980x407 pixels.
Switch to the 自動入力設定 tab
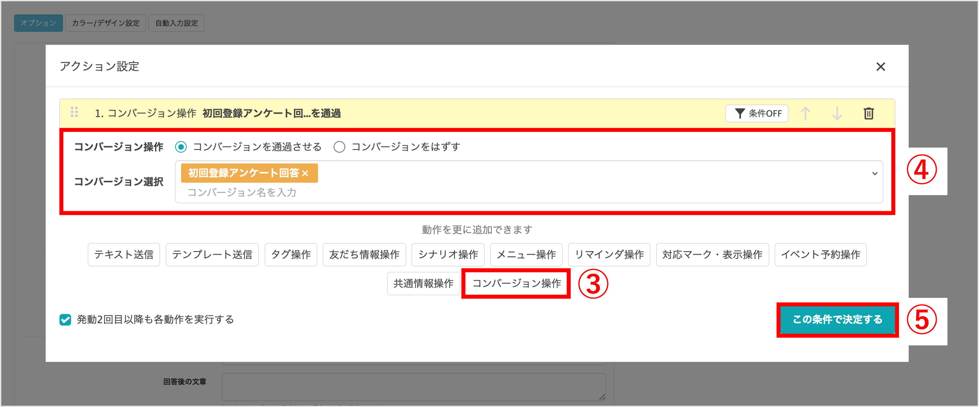click(176, 23)
